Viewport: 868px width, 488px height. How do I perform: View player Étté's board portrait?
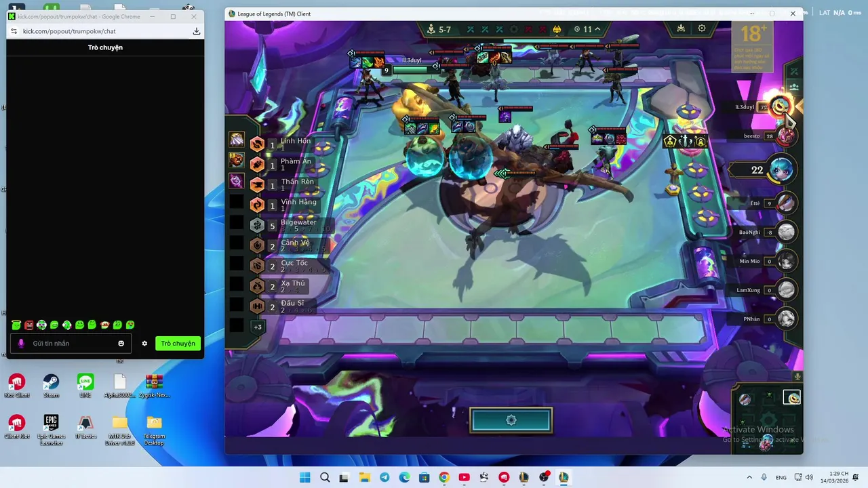coord(787,203)
